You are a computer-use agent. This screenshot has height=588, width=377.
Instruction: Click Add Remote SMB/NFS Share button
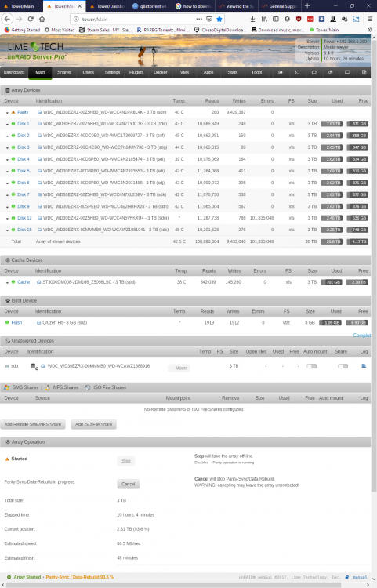(33, 424)
